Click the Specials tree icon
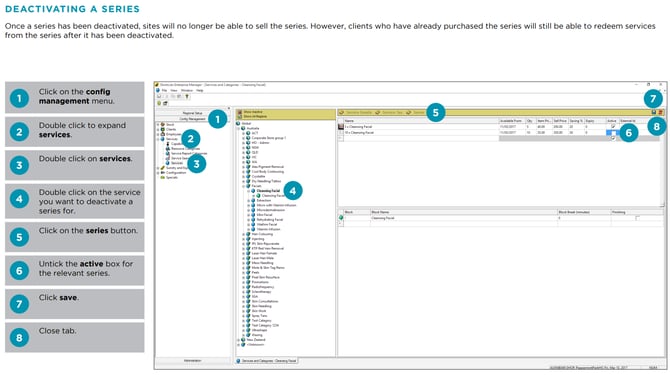Viewport: 670px width, 375px height. tap(163, 177)
